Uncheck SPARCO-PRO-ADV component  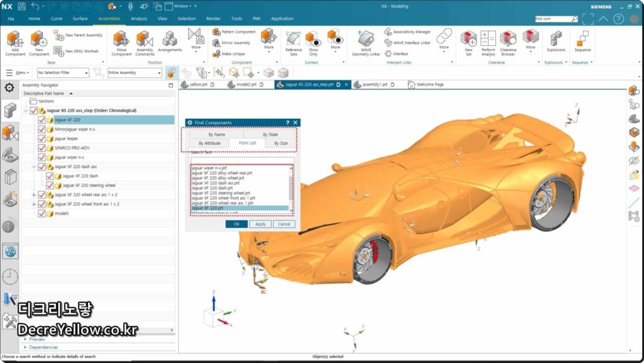click(42, 148)
